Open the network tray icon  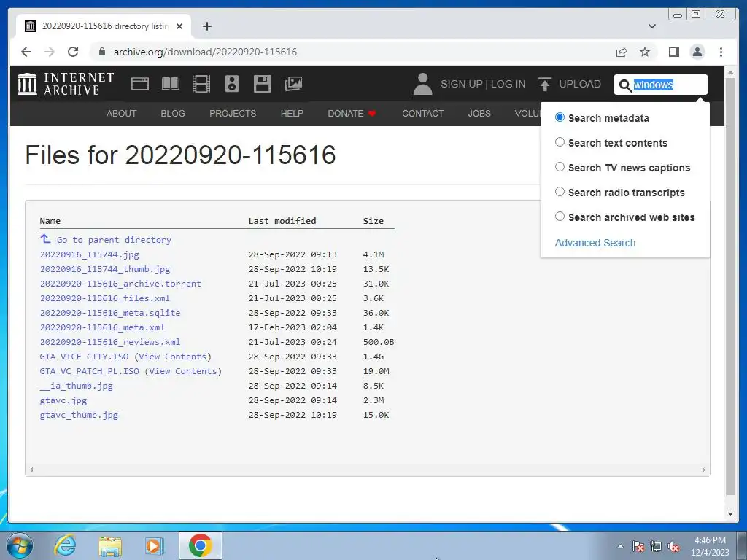click(656, 547)
